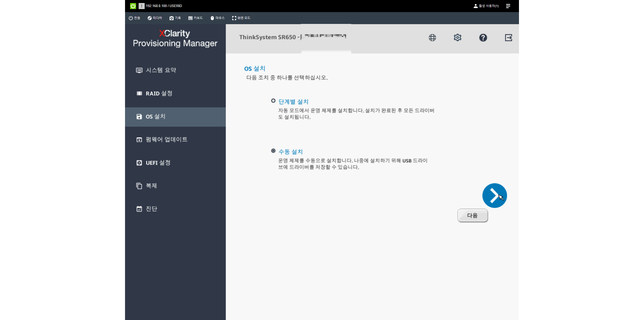Open the 미디어 media menu
This screenshot has width=644, height=320.
[x=155, y=18]
